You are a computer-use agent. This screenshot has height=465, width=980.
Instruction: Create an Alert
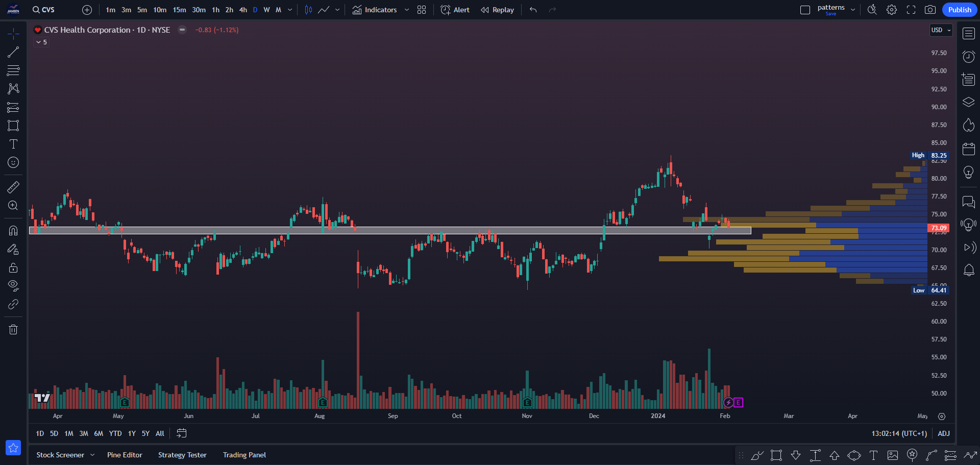coord(455,10)
